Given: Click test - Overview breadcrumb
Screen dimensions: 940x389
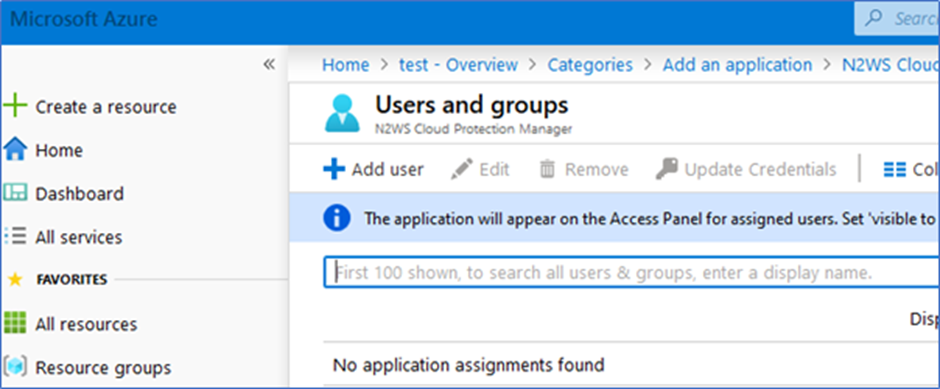Looking at the screenshot, I should [459, 65].
